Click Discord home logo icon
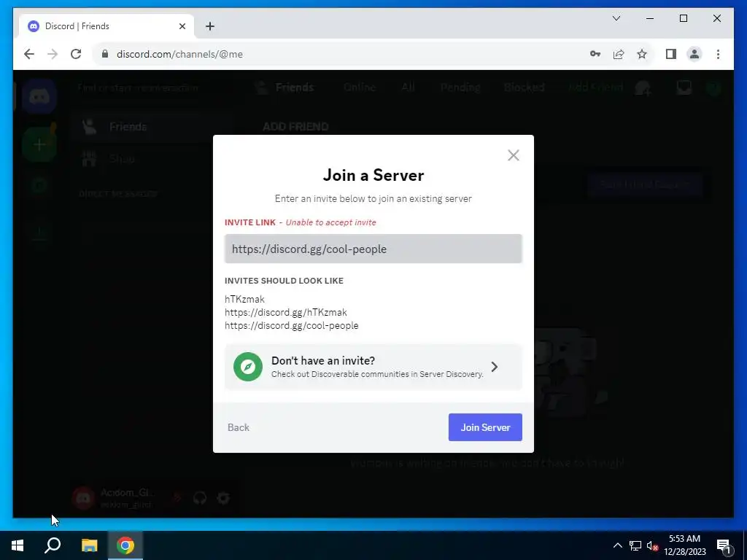747x560 pixels. (x=39, y=97)
